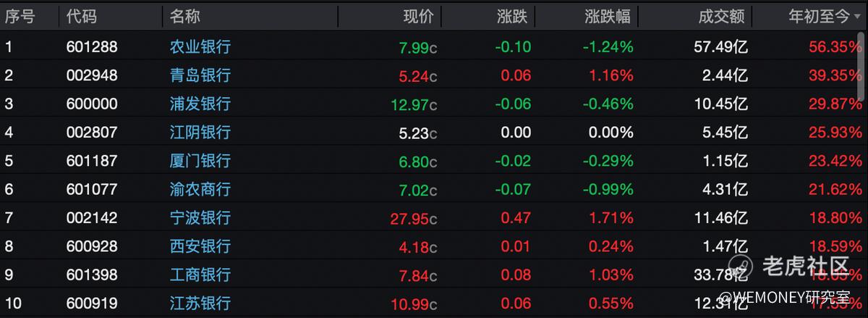868x318 pixels.
Task: Click change percent 1.71%
Action: pos(612,217)
